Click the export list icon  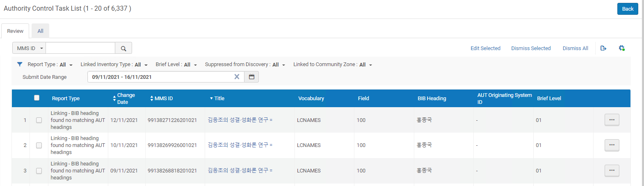(x=603, y=48)
